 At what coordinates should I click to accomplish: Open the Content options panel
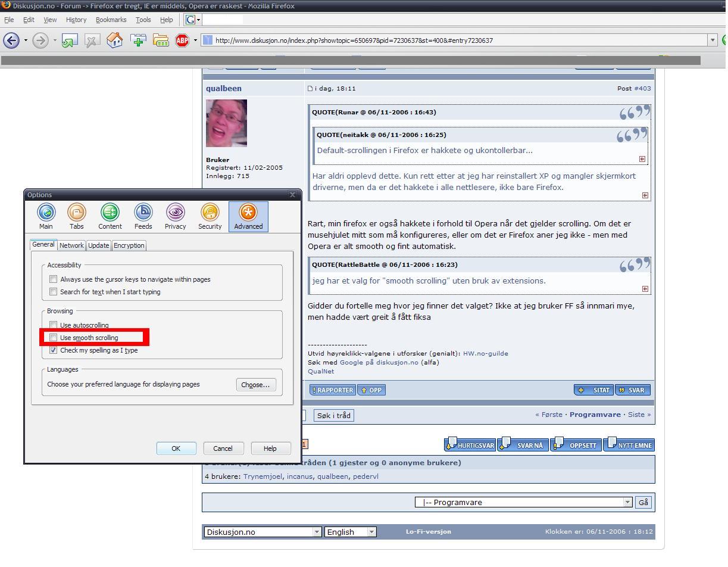[110, 216]
